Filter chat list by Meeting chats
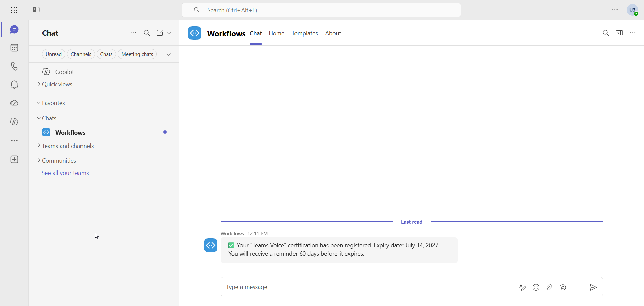 tap(137, 54)
